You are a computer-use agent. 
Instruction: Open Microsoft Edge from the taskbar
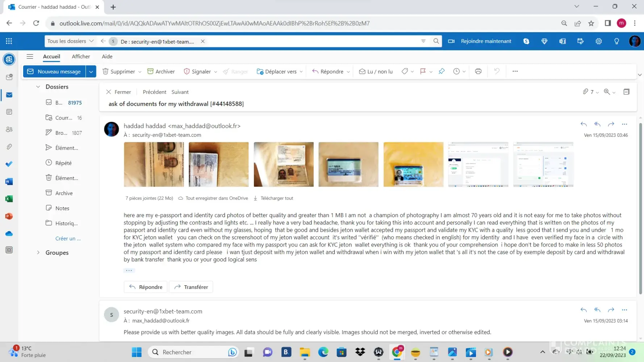coord(323,352)
